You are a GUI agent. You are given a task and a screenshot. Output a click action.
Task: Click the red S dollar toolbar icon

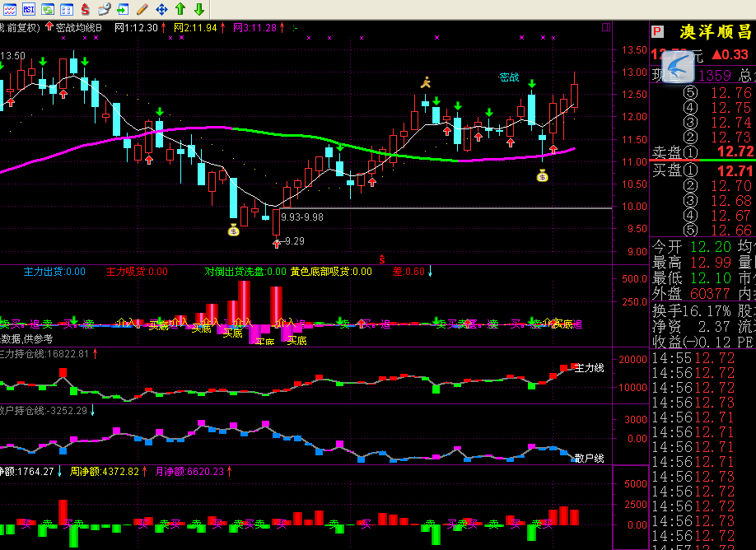coord(86,9)
